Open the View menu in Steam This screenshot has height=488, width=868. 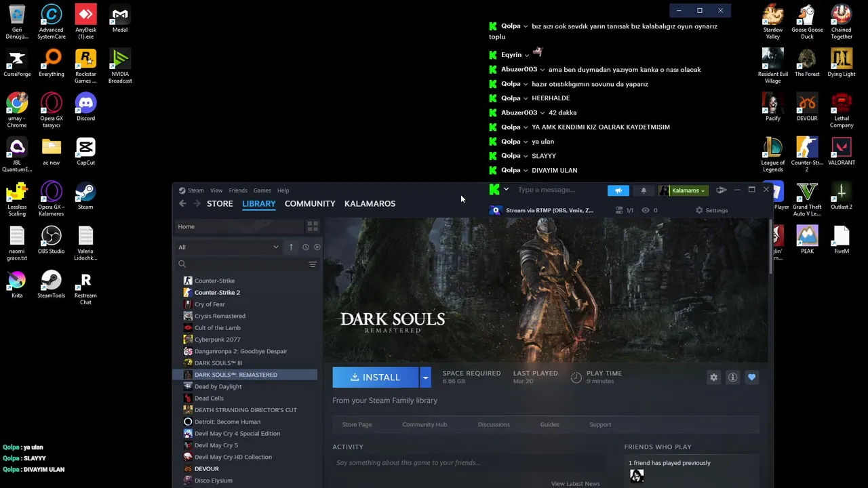tap(216, 190)
